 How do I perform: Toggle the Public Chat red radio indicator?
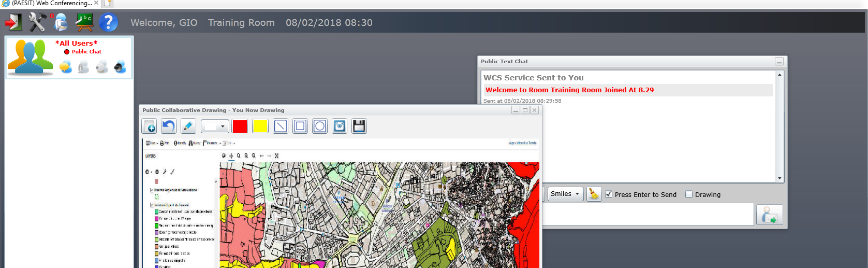point(67,52)
